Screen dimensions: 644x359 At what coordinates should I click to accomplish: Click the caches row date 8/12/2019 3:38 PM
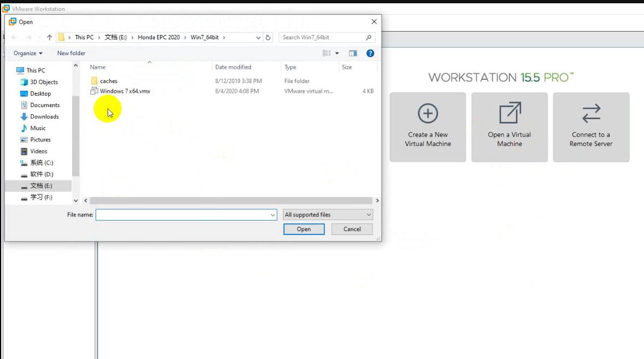238,81
